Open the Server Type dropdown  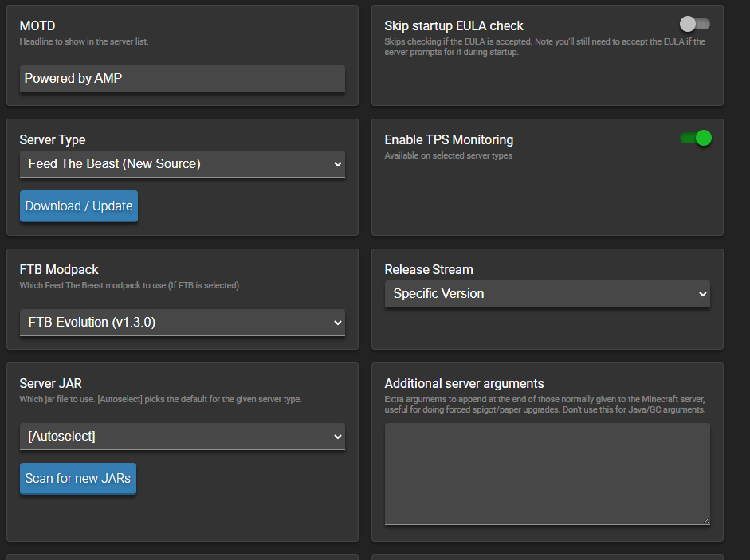click(182, 164)
